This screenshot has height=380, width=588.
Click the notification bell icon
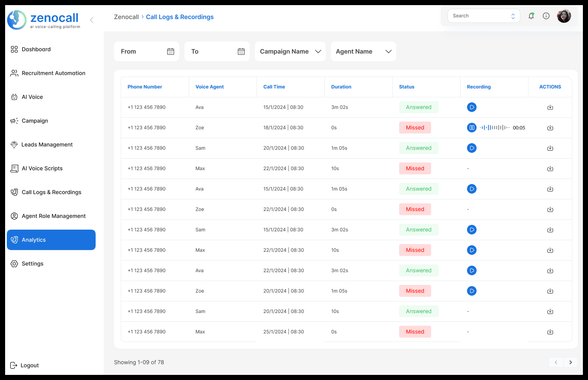(x=531, y=16)
